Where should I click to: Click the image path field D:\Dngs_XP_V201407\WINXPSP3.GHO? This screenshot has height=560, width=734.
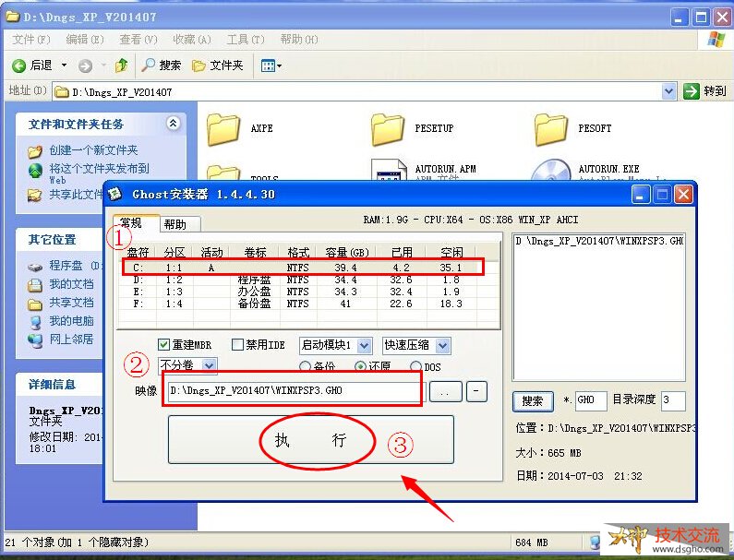[x=295, y=390]
